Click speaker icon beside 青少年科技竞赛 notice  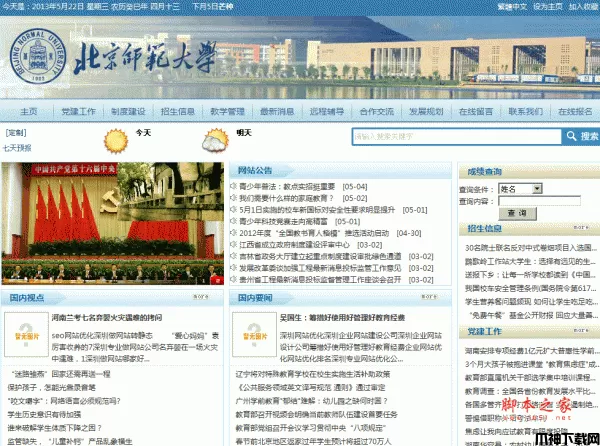pos(233,221)
